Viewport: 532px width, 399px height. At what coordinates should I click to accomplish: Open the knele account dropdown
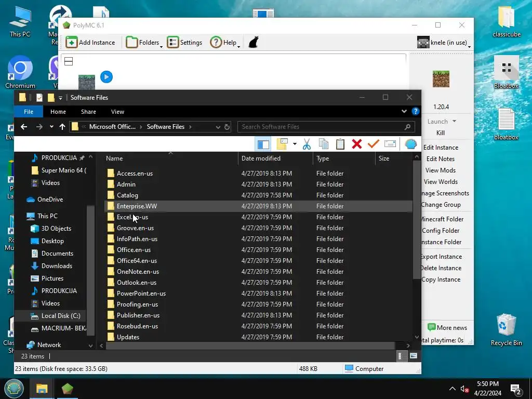[444, 43]
